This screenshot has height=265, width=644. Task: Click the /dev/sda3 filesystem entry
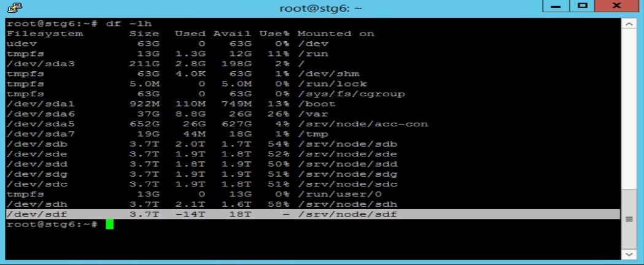click(x=41, y=64)
